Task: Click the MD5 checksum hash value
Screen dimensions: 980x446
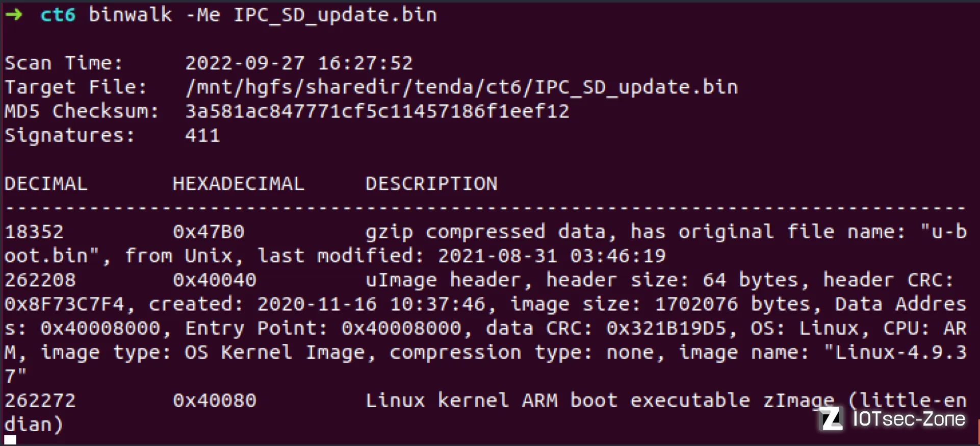Action: tap(377, 111)
